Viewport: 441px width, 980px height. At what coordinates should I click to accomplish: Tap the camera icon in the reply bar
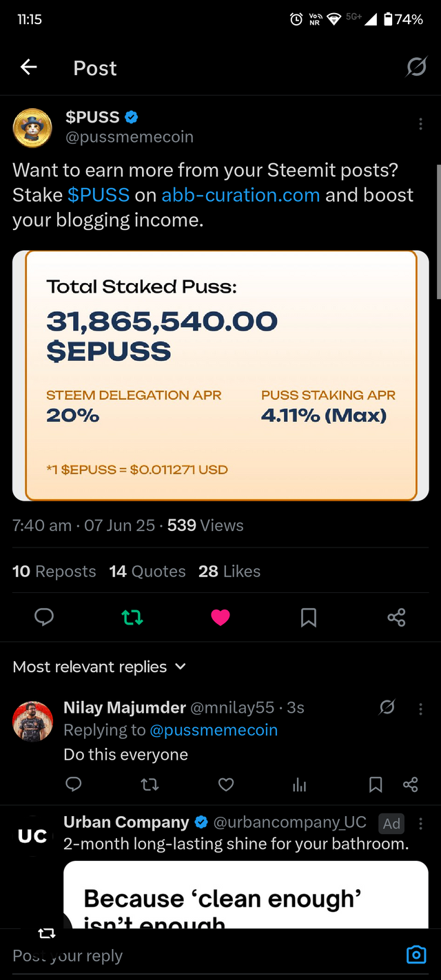[x=416, y=955]
